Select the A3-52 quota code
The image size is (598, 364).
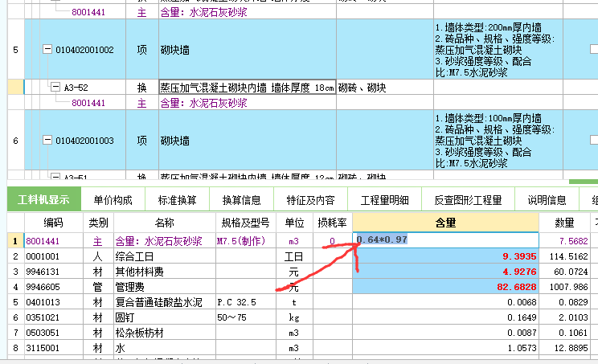[76, 88]
